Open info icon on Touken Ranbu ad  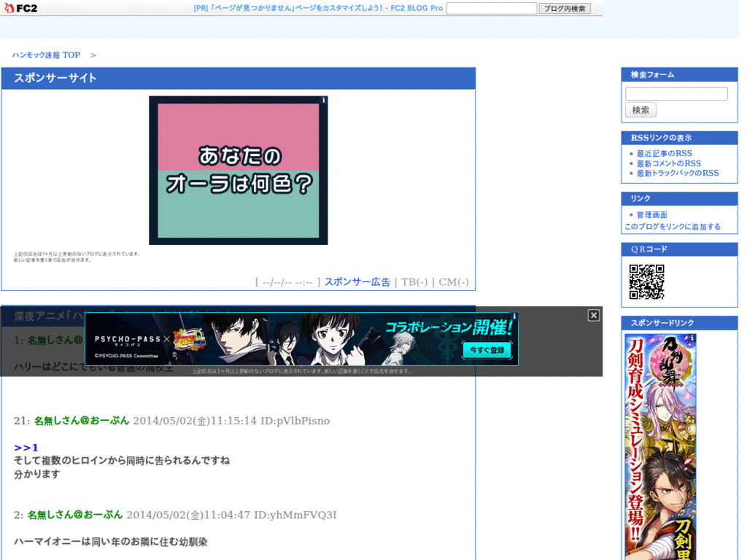[692, 338]
